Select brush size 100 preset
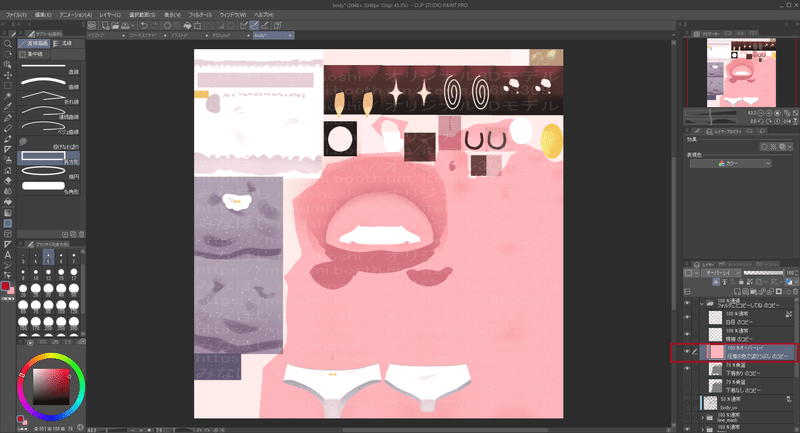Viewport: 800px width, 433px height. (x=61, y=307)
